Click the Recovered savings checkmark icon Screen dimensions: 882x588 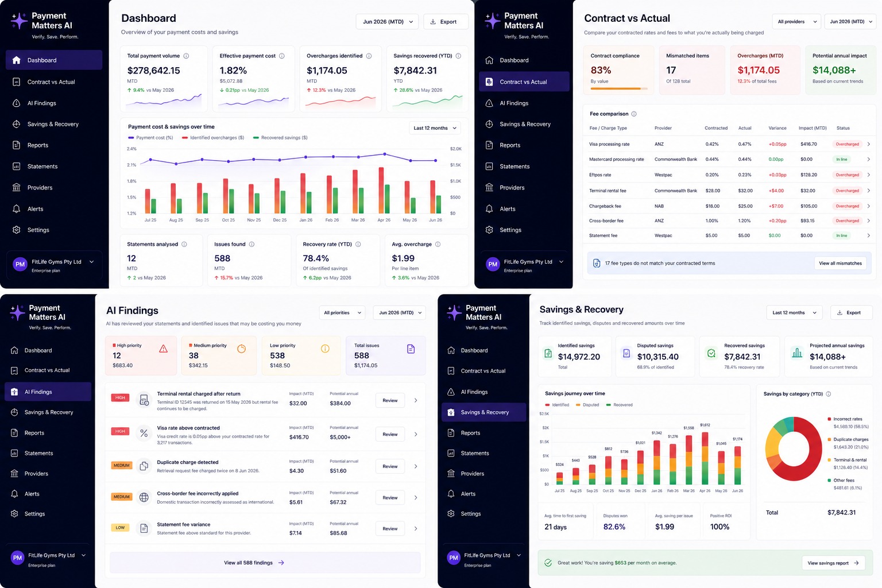tap(711, 353)
